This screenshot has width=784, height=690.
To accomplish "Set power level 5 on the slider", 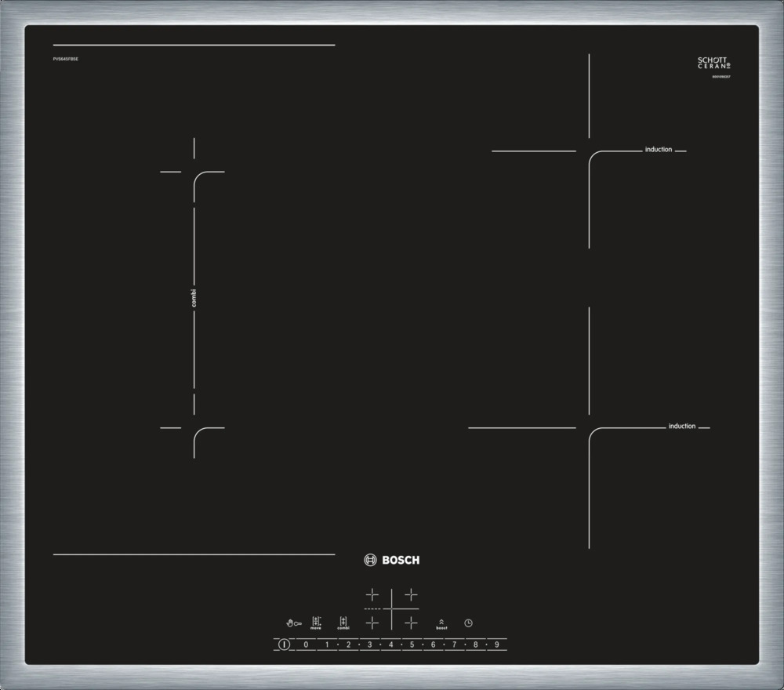I will [x=412, y=645].
